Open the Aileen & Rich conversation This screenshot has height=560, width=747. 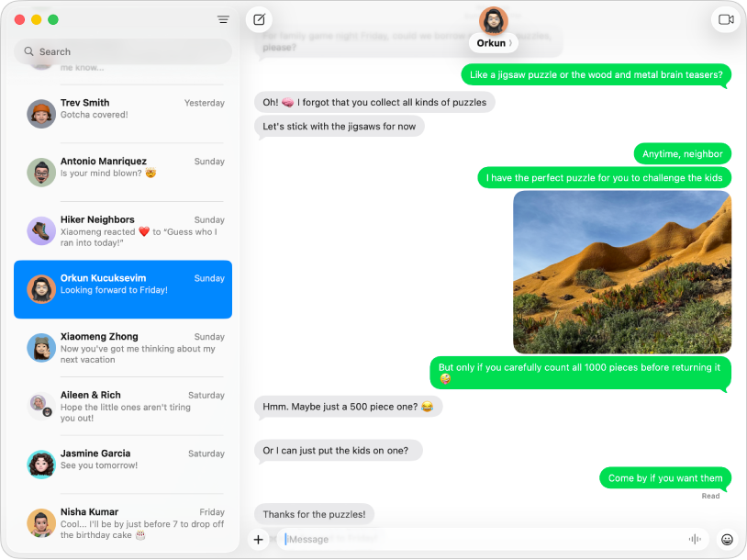pyautogui.click(x=122, y=406)
